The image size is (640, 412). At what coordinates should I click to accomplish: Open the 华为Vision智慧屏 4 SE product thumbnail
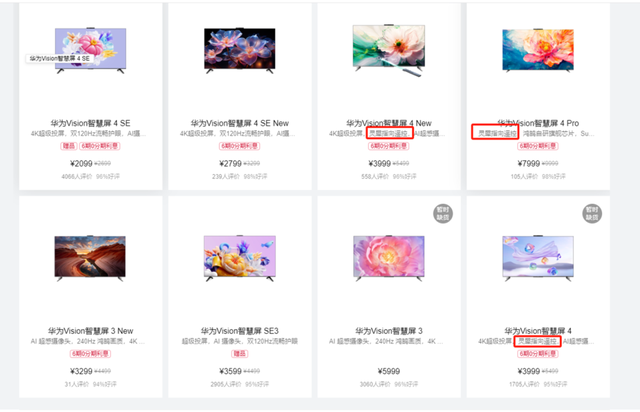91,51
